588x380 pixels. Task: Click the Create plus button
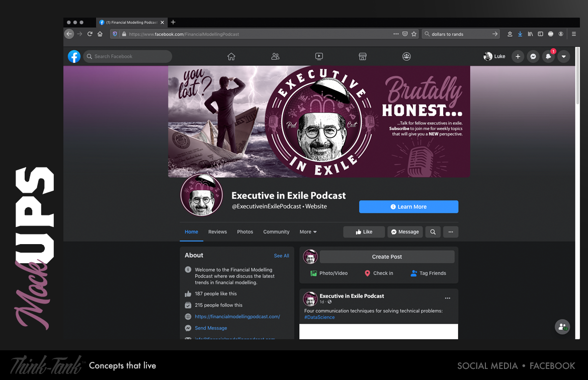pyautogui.click(x=518, y=57)
